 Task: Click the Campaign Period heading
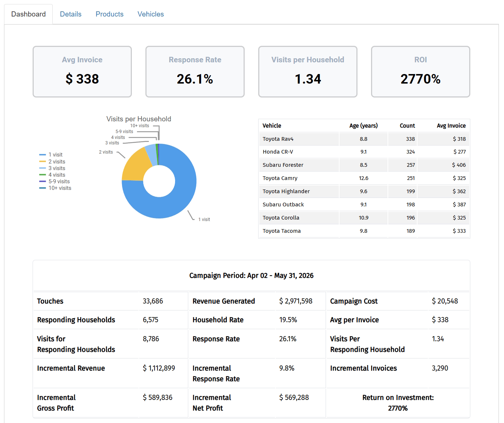pos(251,276)
